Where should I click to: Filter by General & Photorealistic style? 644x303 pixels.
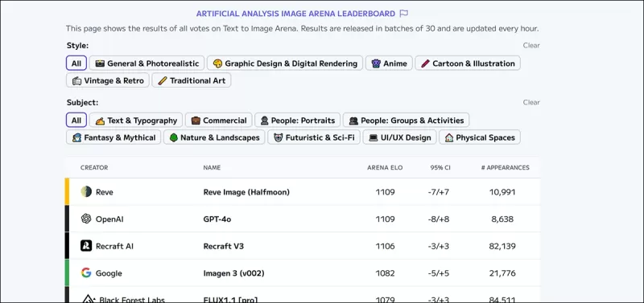click(147, 63)
